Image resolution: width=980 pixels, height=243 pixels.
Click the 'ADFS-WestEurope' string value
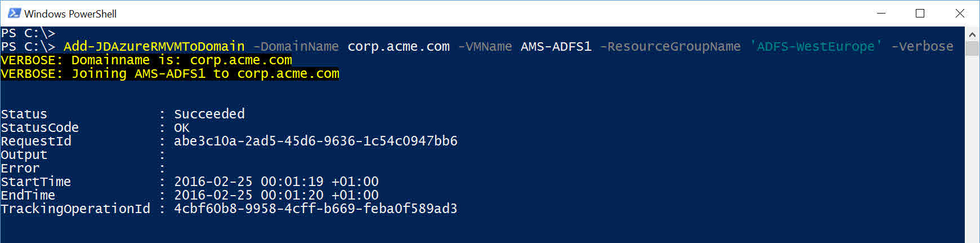point(816,46)
